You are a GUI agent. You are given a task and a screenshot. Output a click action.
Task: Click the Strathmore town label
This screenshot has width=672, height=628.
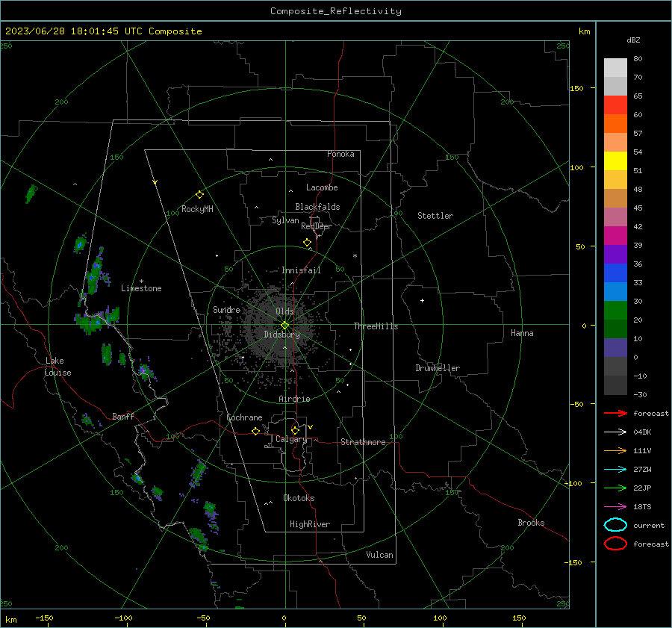point(363,442)
